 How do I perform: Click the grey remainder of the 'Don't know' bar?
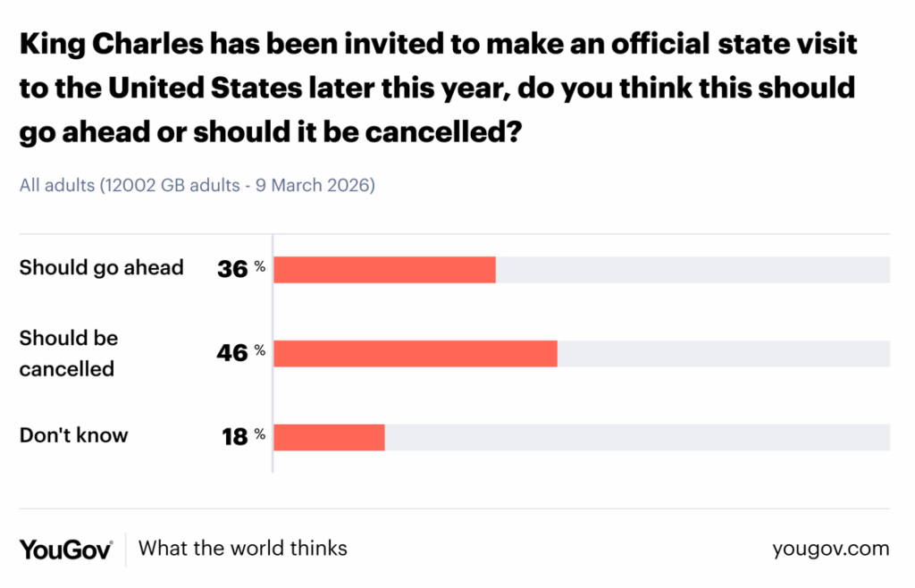[x=637, y=437]
